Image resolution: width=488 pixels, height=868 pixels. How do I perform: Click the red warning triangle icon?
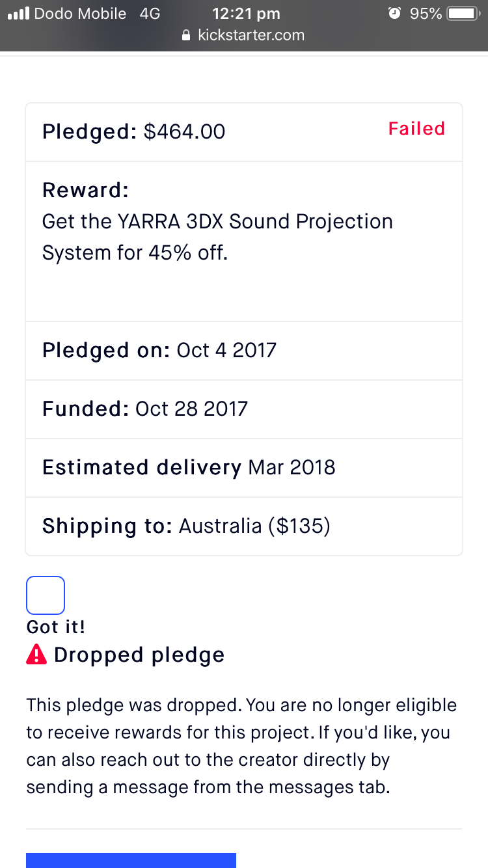point(36,654)
